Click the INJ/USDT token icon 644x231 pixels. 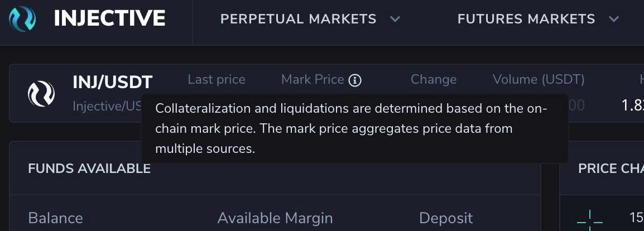click(x=41, y=94)
